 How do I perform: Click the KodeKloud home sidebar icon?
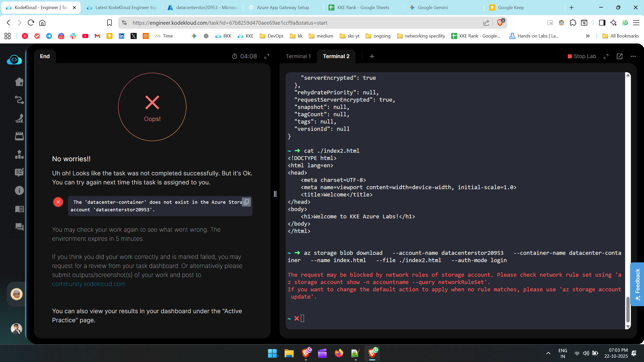coord(19,82)
